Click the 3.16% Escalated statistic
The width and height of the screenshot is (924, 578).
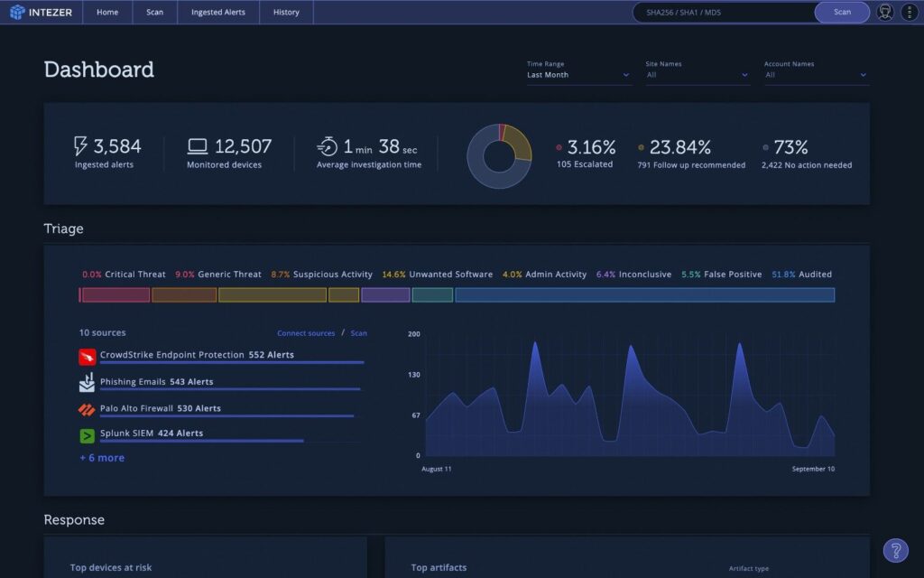click(x=586, y=153)
